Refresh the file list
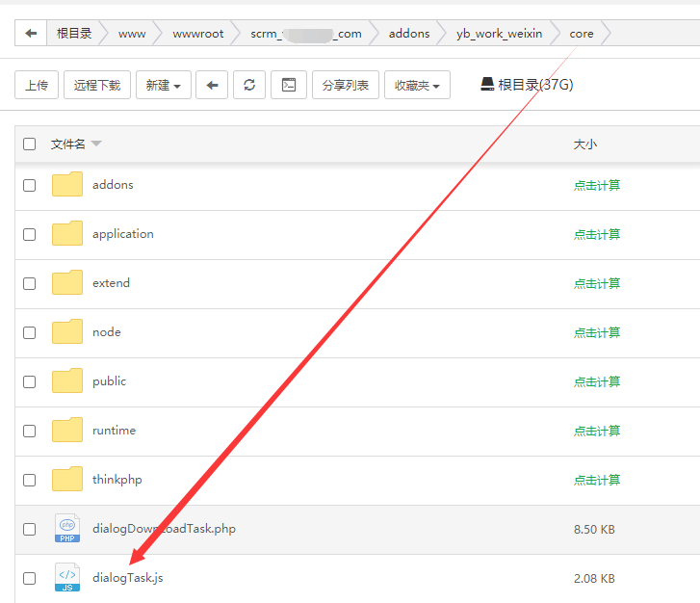 click(249, 85)
